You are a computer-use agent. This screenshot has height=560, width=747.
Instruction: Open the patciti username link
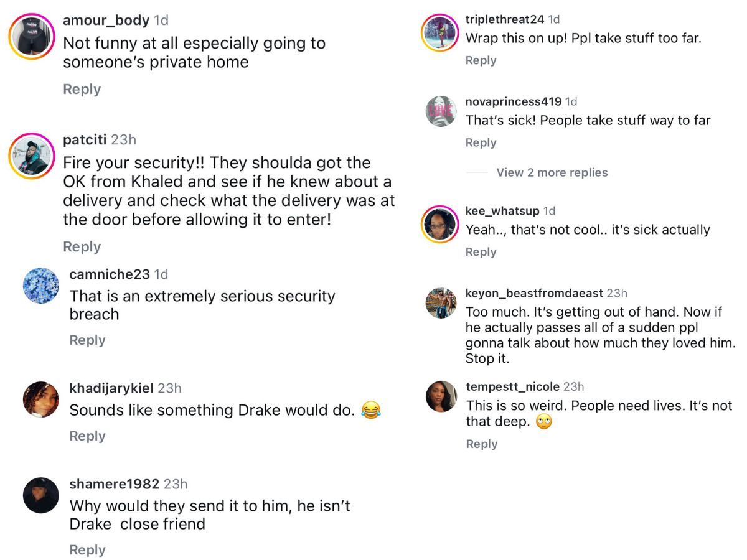(85, 139)
